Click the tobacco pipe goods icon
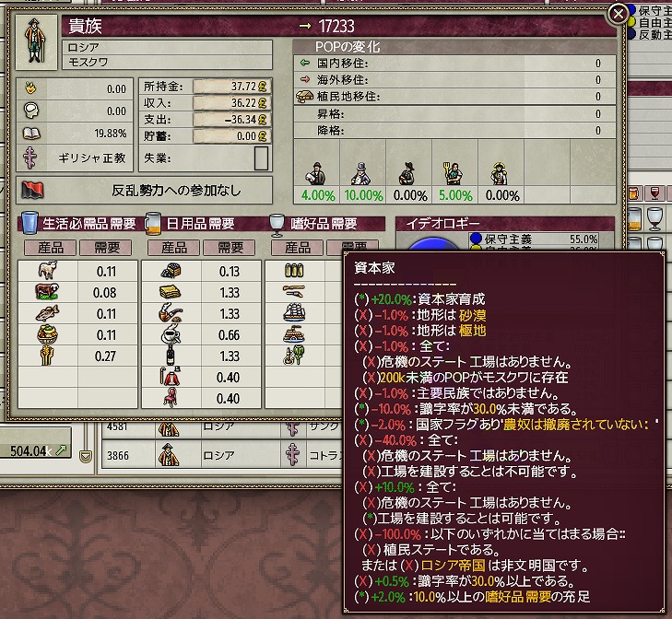 pos(171,313)
